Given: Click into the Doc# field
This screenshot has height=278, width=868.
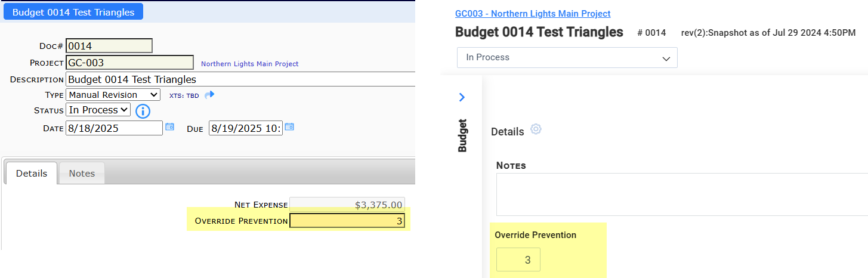Looking at the screenshot, I should [109, 46].
